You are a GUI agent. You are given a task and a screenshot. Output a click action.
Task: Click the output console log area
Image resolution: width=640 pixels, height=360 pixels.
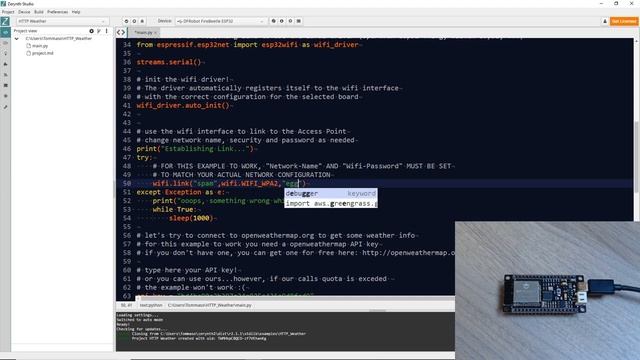click(285, 331)
